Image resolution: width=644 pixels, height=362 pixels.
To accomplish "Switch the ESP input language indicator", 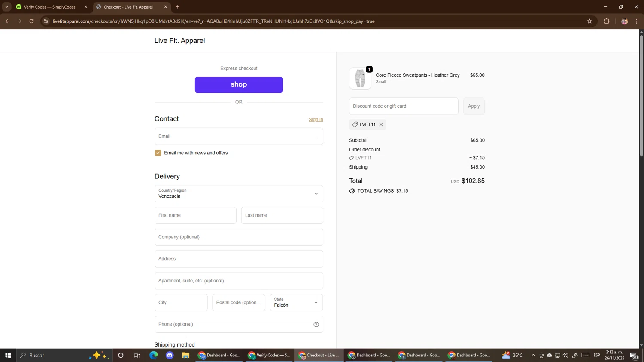I will 597,355.
